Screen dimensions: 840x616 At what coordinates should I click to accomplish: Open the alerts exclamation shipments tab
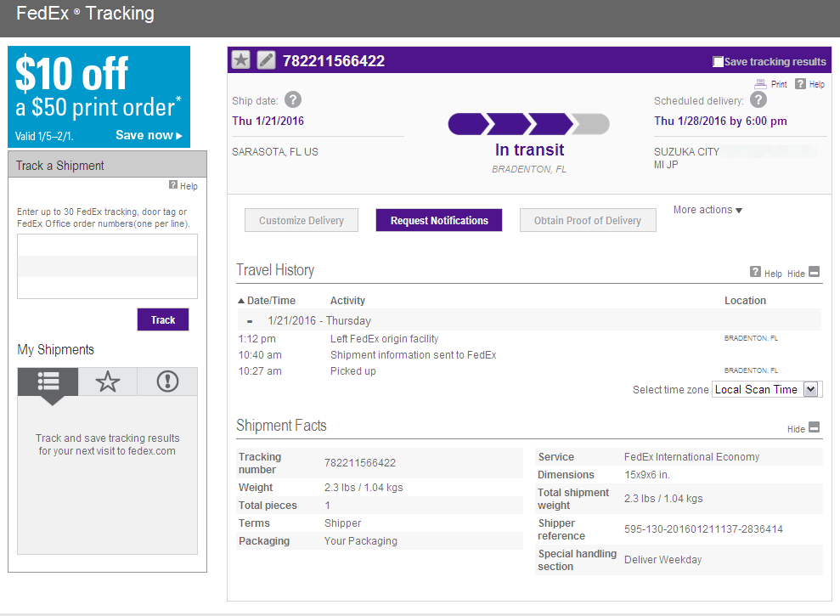[167, 382]
